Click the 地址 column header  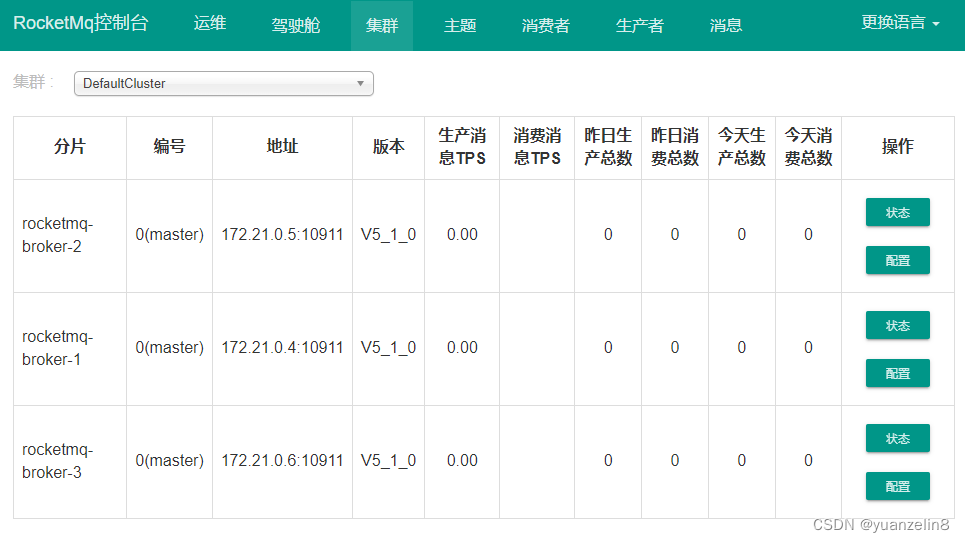pos(282,146)
